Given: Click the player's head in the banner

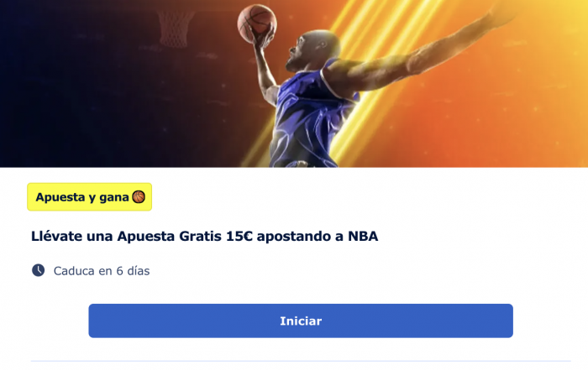Looking at the screenshot, I should click(x=313, y=50).
